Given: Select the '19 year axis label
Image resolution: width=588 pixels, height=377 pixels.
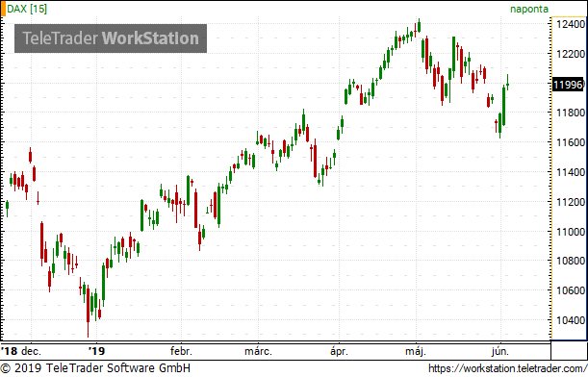Looking at the screenshot, I should click(x=97, y=351).
